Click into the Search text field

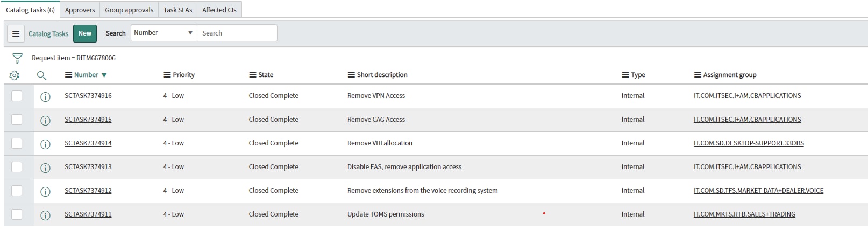coord(237,33)
